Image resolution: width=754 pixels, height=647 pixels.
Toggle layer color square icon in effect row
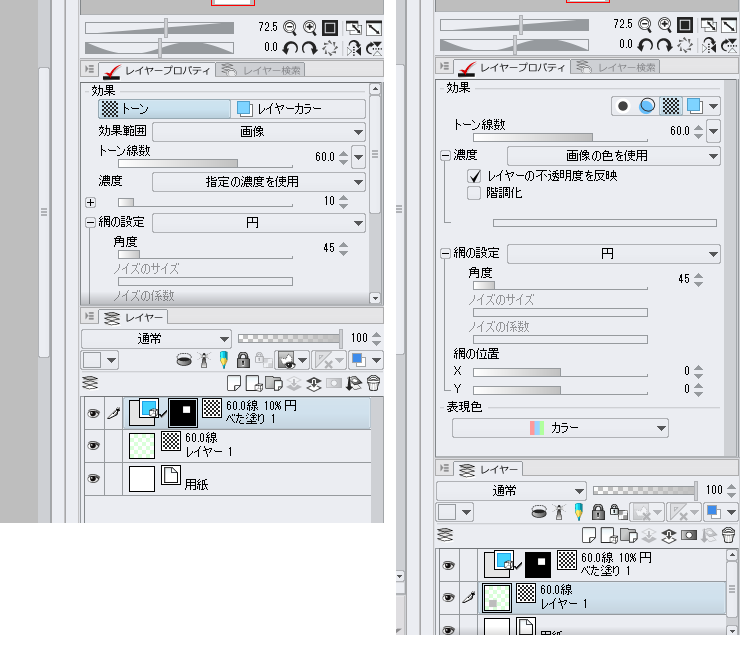point(694,106)
